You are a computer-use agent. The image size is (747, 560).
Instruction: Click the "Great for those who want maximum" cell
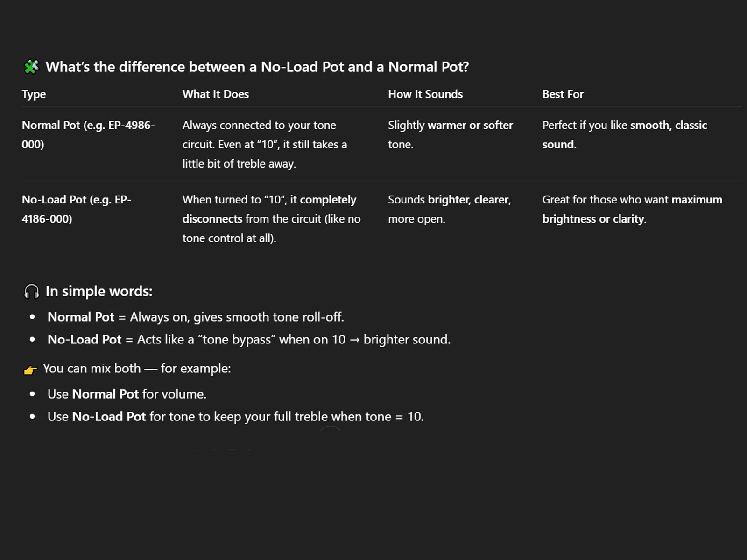pyautogui.click(x=632, y=209)
